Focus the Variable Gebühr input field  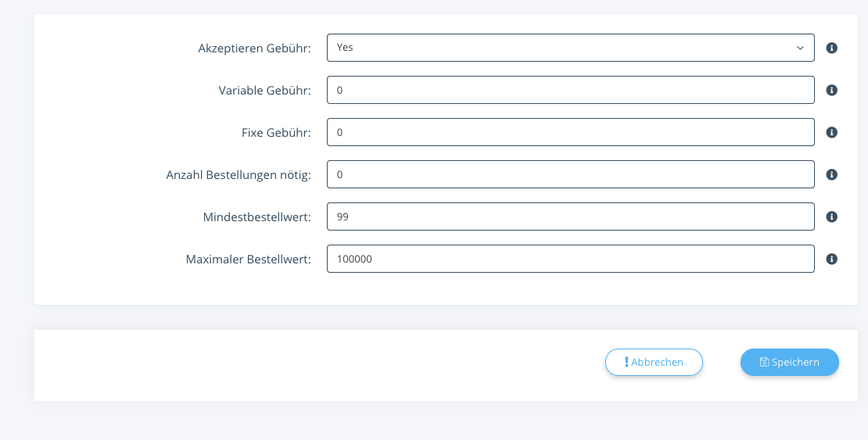click(571, 90)
